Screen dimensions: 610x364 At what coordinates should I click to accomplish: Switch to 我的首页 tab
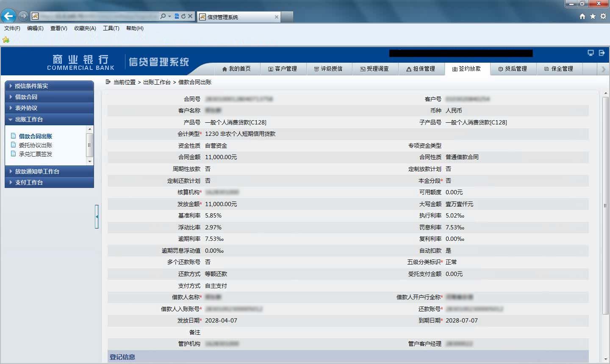[236, 69]
